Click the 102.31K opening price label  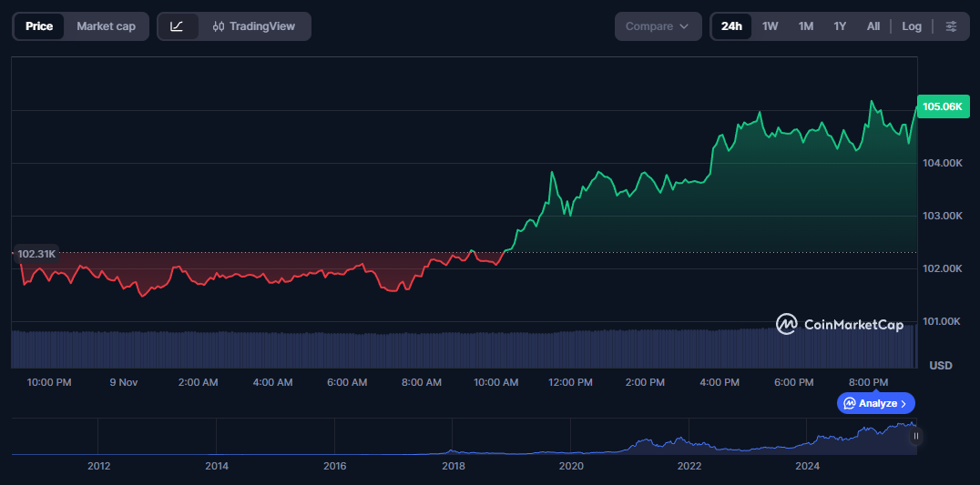36,254
